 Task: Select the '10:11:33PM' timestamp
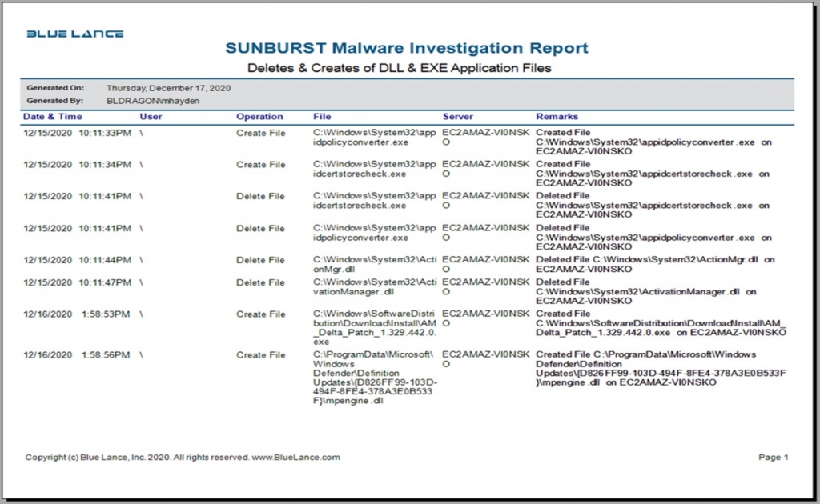pyautogui.click(x=105, y=133)
